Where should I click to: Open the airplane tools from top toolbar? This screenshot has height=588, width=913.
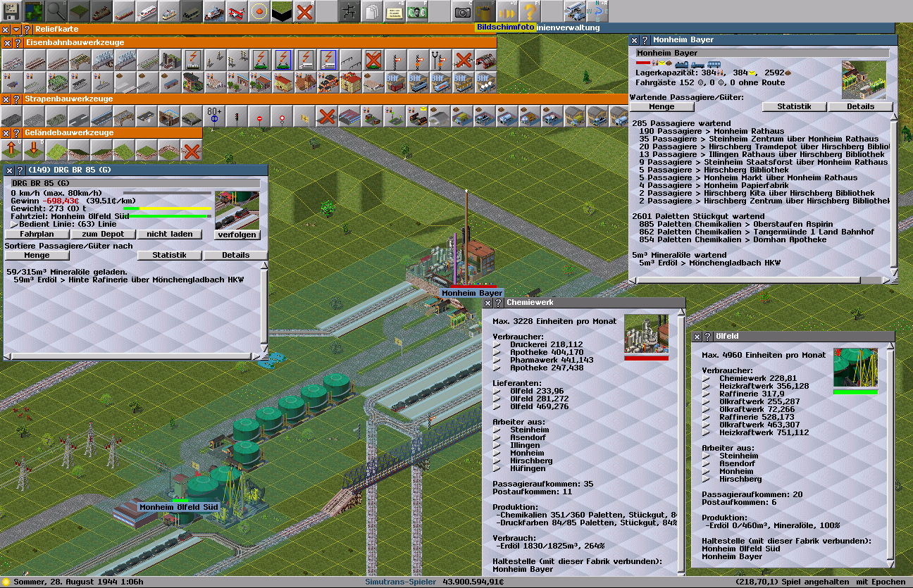point(237,11)
